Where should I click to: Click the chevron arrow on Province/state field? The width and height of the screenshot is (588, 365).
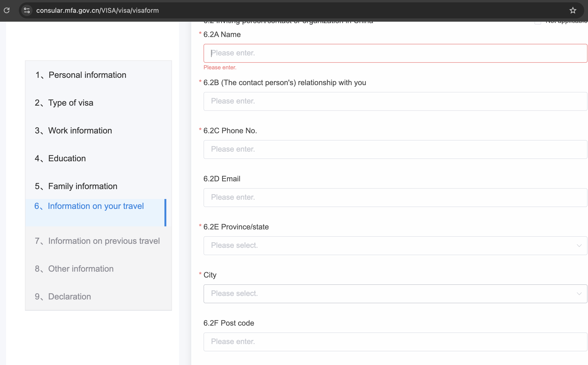coord(579,245)
